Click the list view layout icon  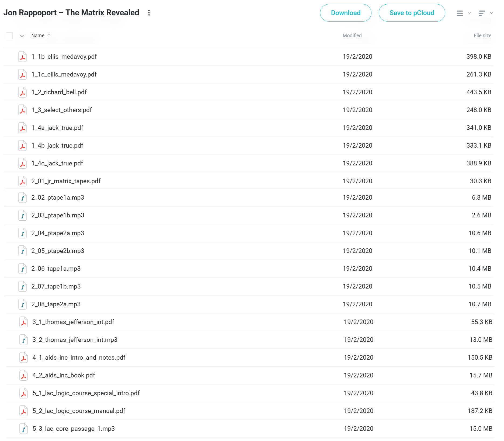[x=460, y=13]
